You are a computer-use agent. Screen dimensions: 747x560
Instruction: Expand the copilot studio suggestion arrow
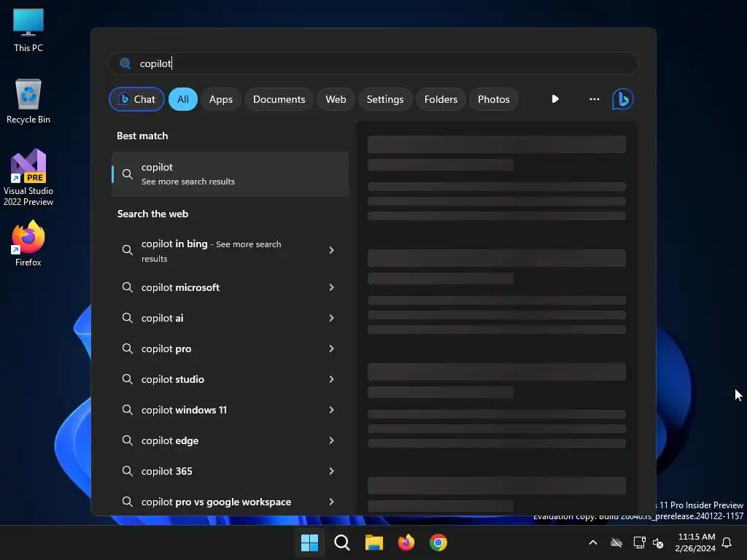[332, 379]
